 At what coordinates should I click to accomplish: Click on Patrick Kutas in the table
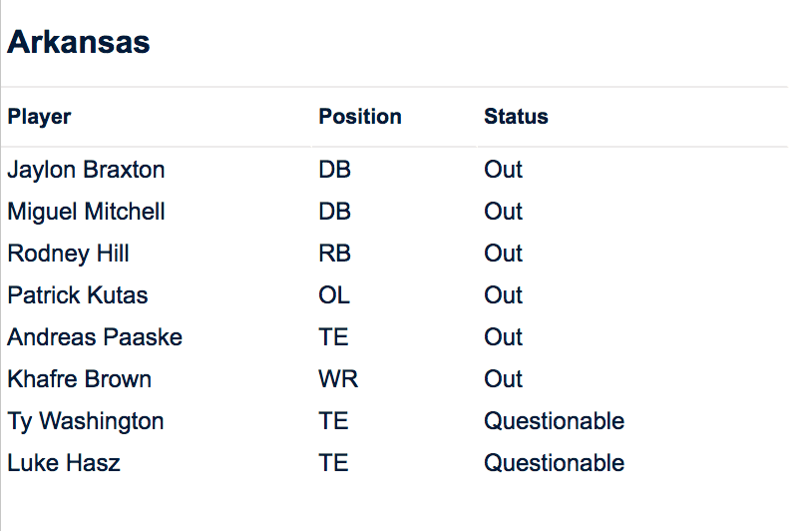click(x=77, y=295)
